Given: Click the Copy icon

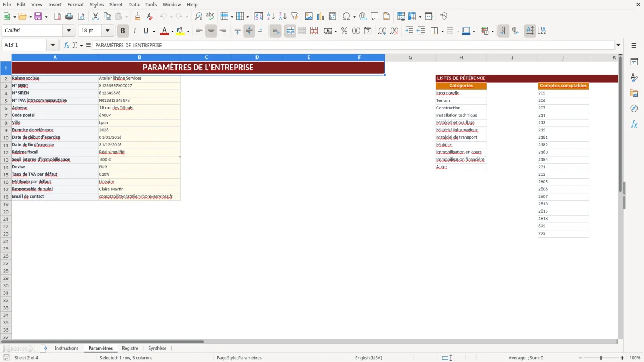Looking at the screenshot, I should pos(107,16).
